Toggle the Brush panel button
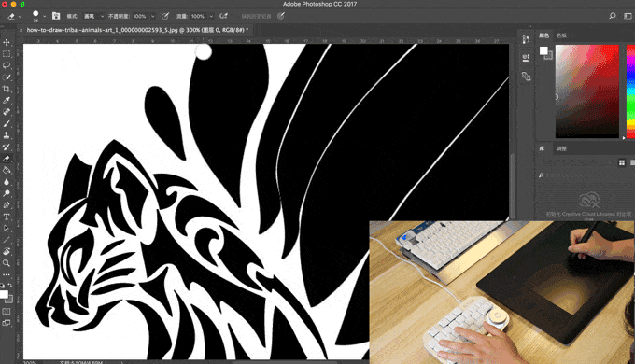 56,16
